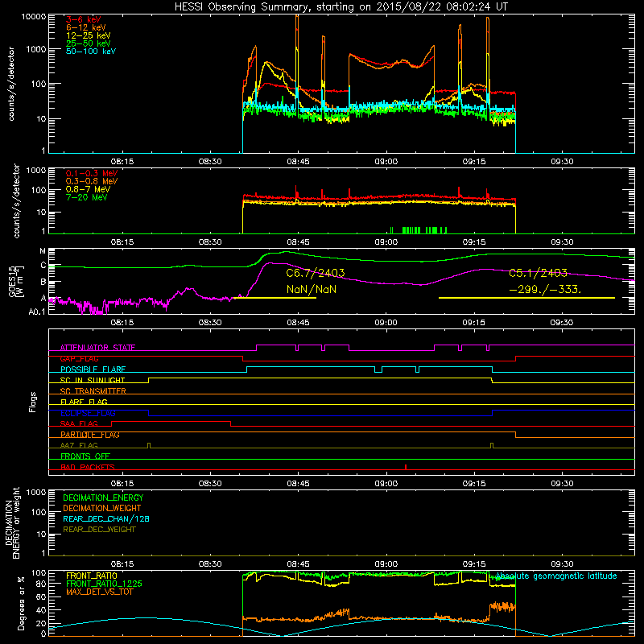Click the POSSIBLE_FLARE flag label
The width and height of the screenshot is (644, 644).
click(x=93, y=369)
